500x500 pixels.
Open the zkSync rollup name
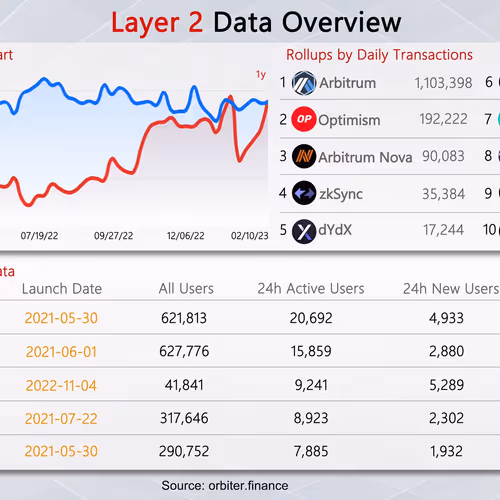coord(341,194)
